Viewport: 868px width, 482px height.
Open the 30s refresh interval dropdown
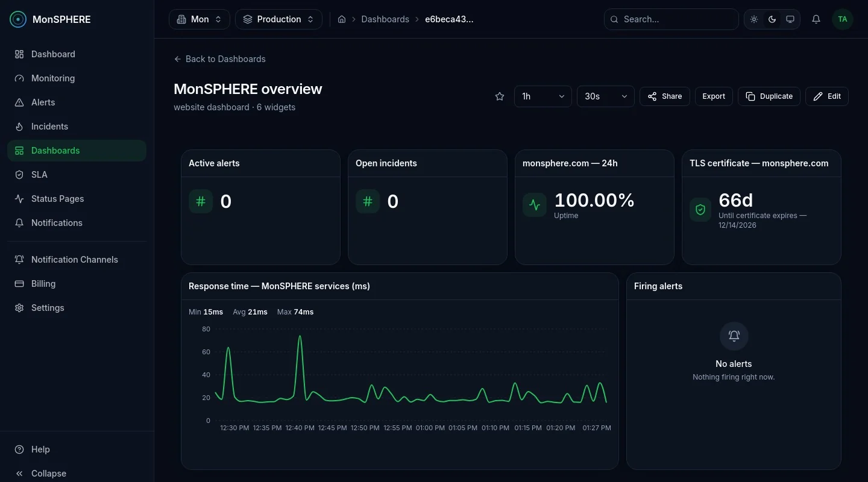[x=606, y=96]
